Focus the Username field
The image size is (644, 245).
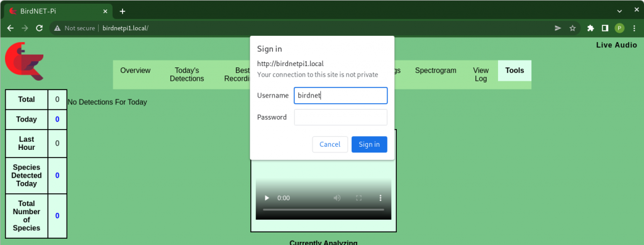pyautogui.click(x=340, y=95)
